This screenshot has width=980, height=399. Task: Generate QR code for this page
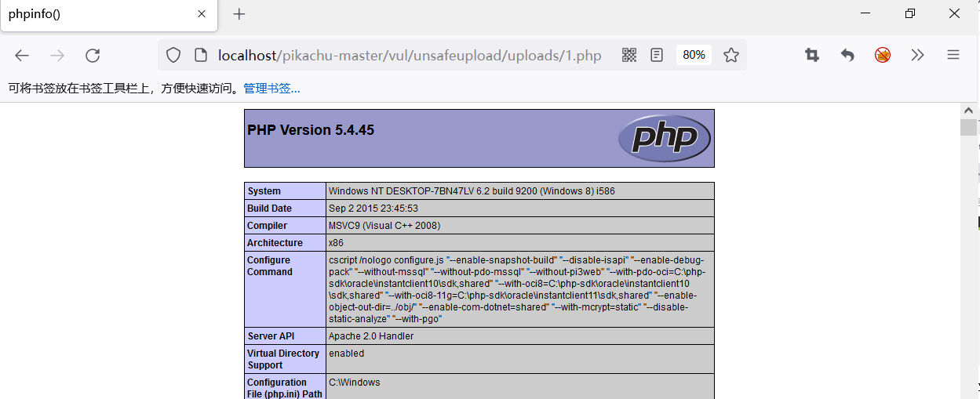[629, 55]
